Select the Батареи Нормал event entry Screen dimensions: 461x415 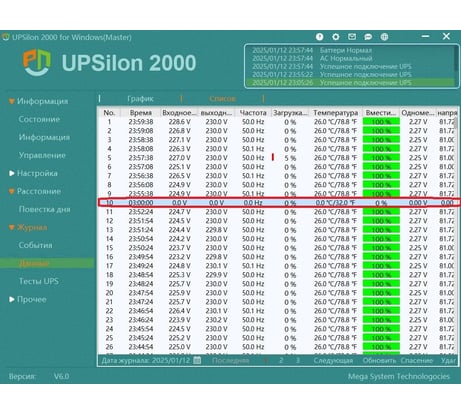click(346, 50)
